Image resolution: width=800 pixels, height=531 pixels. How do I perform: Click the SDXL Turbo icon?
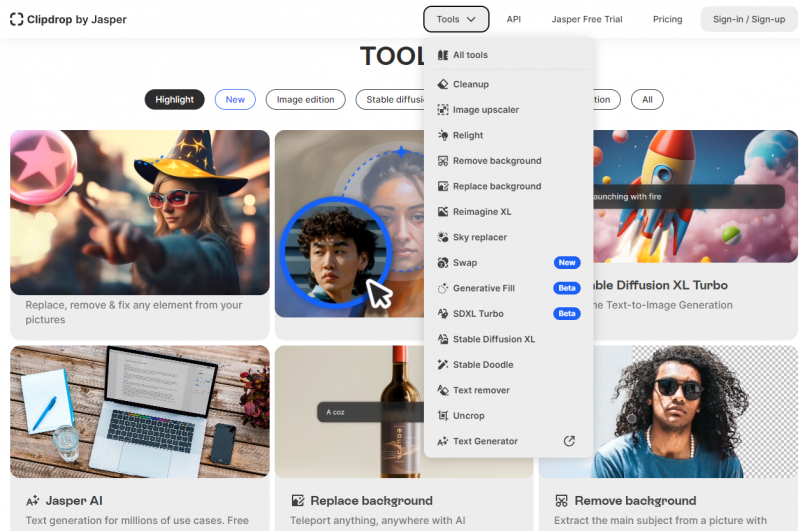tap(443, 314)
